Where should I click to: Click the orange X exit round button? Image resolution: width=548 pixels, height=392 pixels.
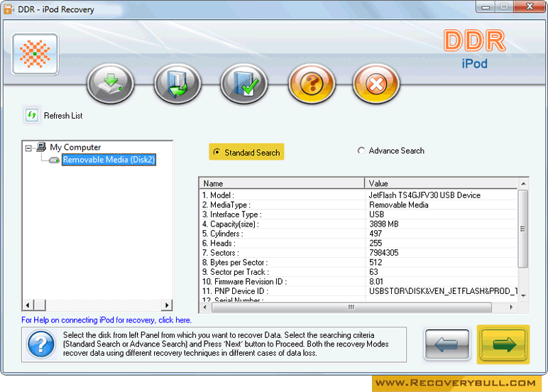coord(376,84)
